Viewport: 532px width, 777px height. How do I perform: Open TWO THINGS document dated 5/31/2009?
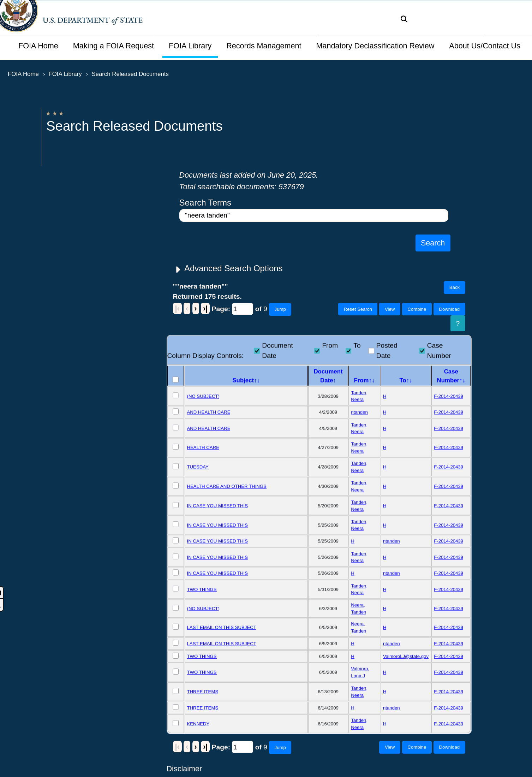tap(202, 589)
